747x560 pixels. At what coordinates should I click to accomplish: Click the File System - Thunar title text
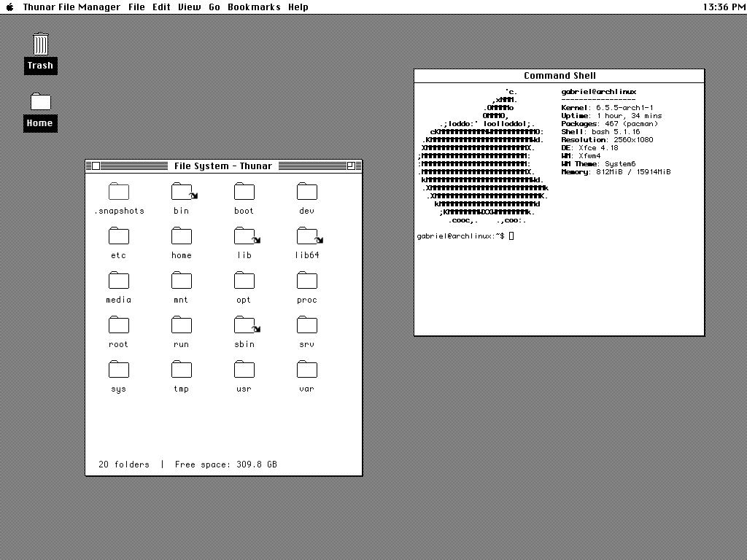pos(223,166)
